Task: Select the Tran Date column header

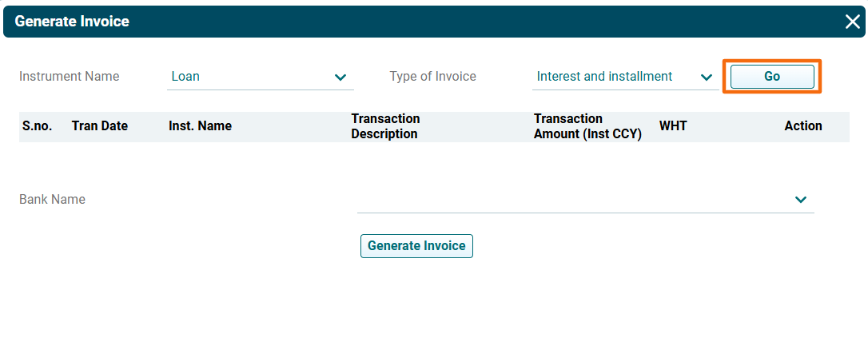Action: (x=100, y=126)
